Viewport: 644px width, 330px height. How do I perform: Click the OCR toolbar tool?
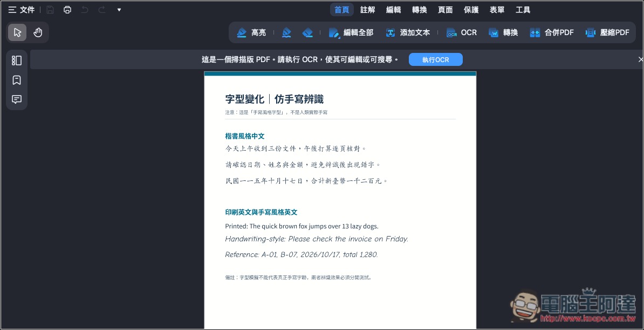click(462, 32)
